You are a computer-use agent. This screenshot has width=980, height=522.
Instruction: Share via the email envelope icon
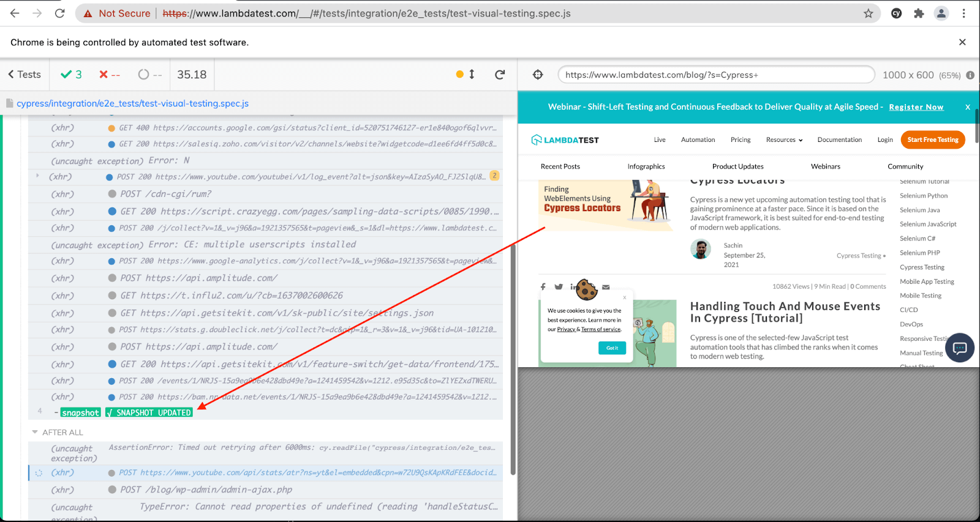[x=606, y=286]
